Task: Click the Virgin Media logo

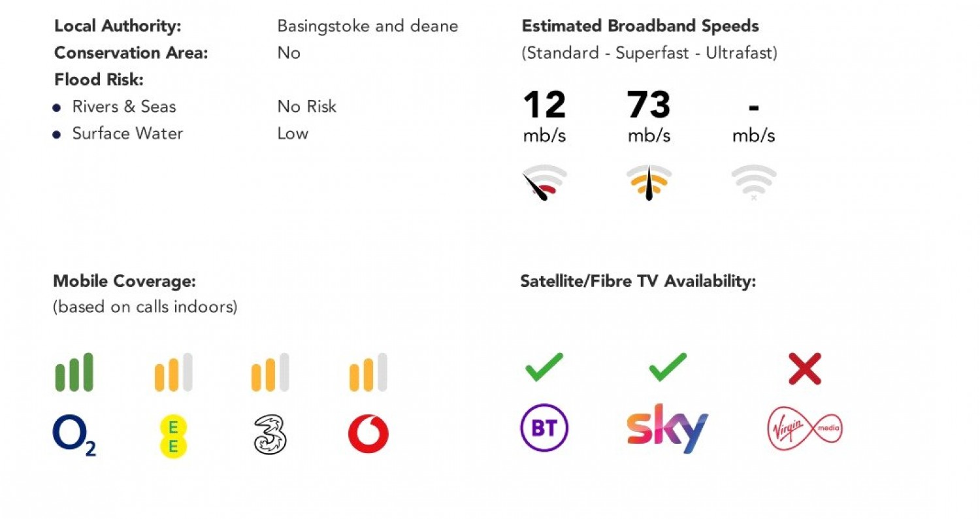Action: (804, 430)
